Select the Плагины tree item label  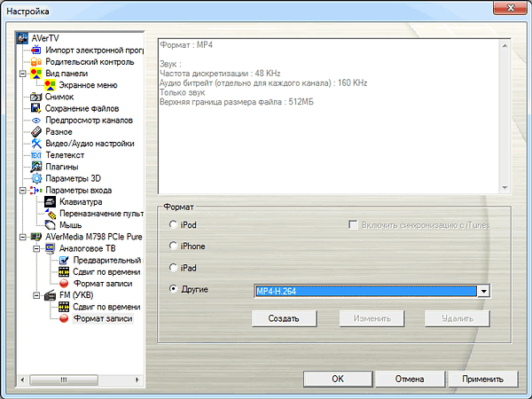click(x=62, y=167)
